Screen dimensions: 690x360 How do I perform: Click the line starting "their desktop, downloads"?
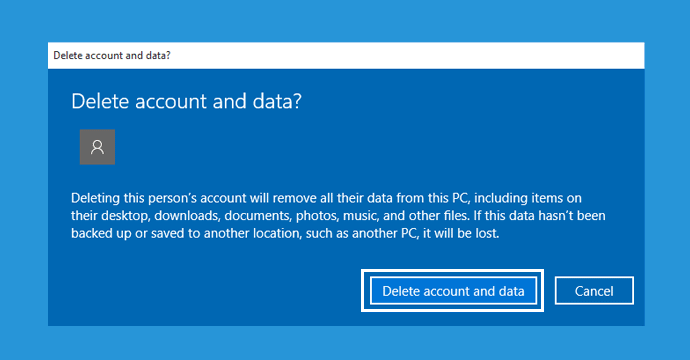tap(338, 216)
